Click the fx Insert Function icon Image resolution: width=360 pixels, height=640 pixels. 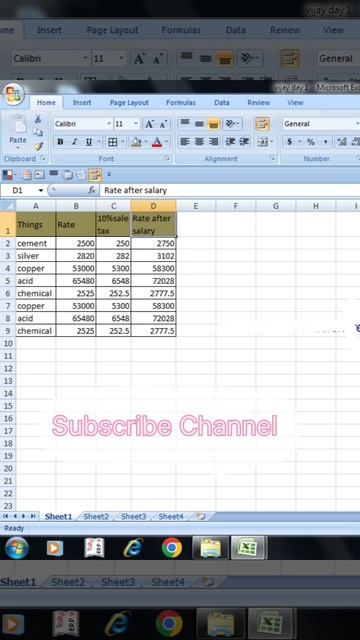(x=92, y=190)
